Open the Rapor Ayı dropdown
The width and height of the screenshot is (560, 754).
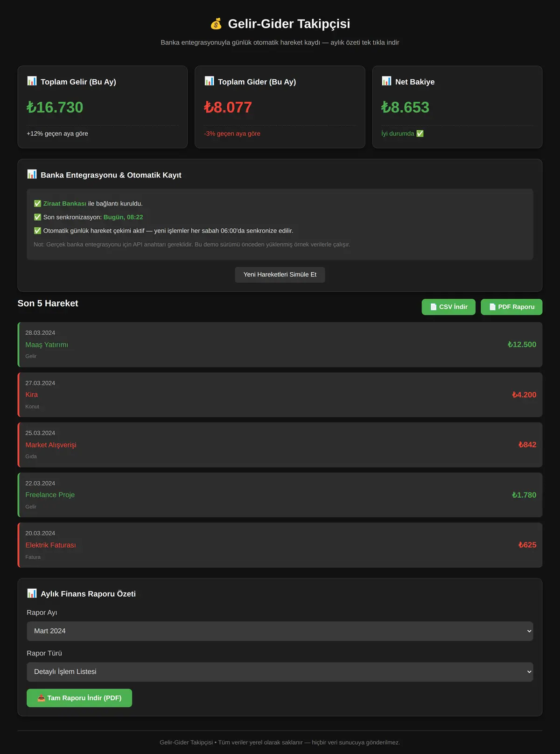coord(280,631)
